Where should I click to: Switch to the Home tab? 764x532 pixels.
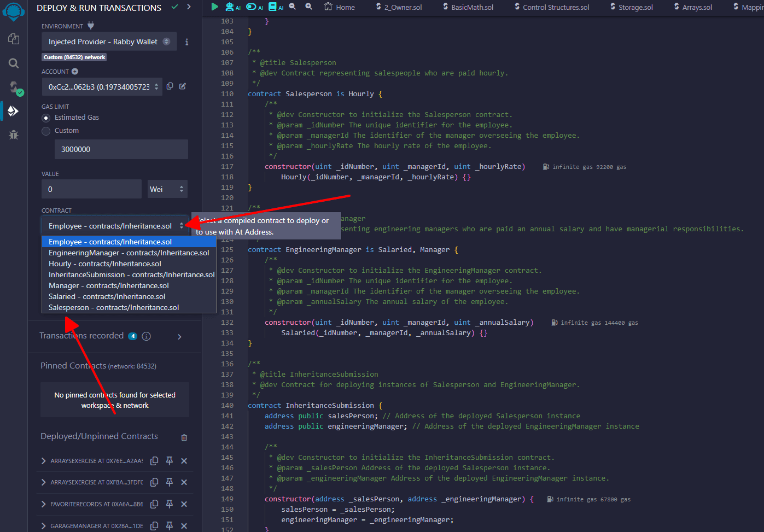[x=340, y=7]
